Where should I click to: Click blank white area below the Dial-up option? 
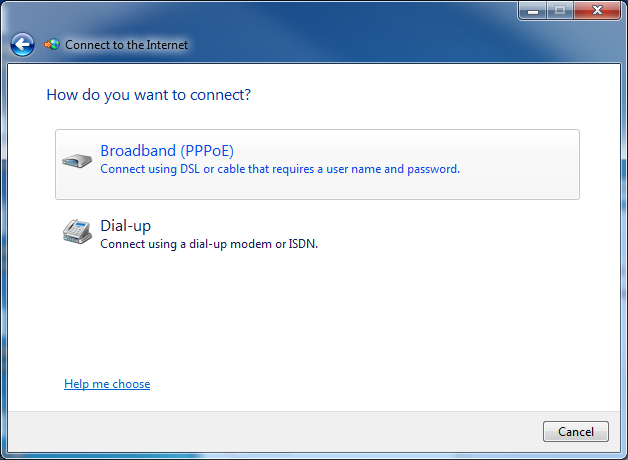pos(312,312)
